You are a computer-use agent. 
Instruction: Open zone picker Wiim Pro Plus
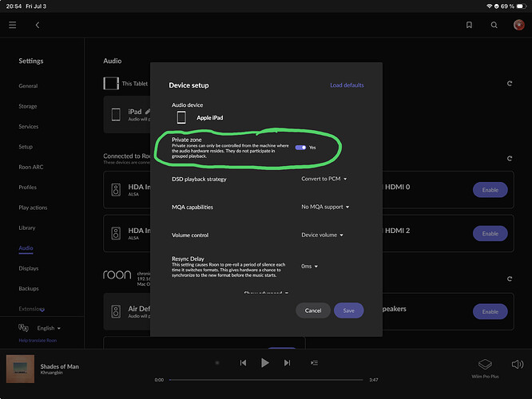tap(485, 368)
